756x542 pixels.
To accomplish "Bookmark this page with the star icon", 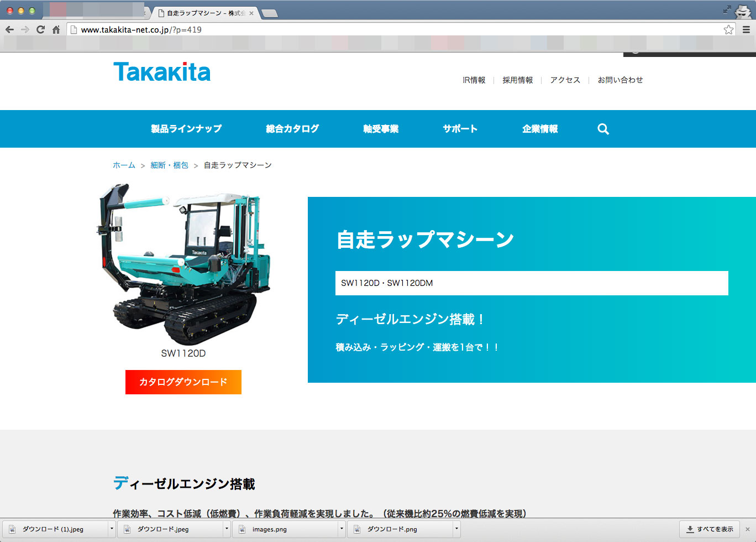I will 728,30.
